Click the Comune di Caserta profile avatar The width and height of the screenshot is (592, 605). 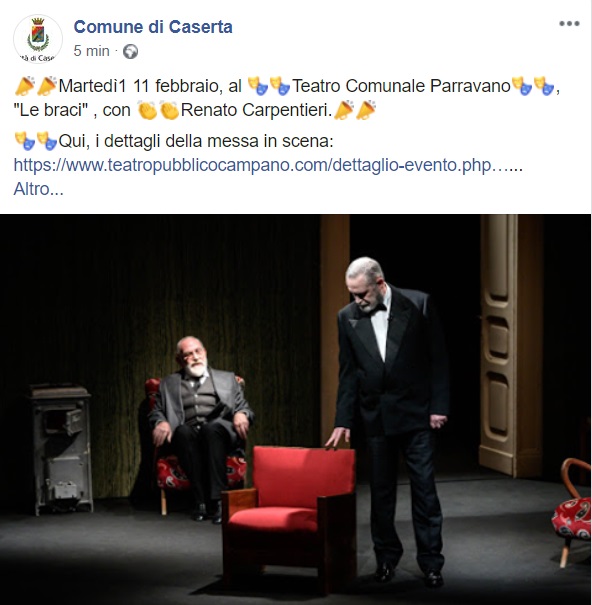click(37, 39)
